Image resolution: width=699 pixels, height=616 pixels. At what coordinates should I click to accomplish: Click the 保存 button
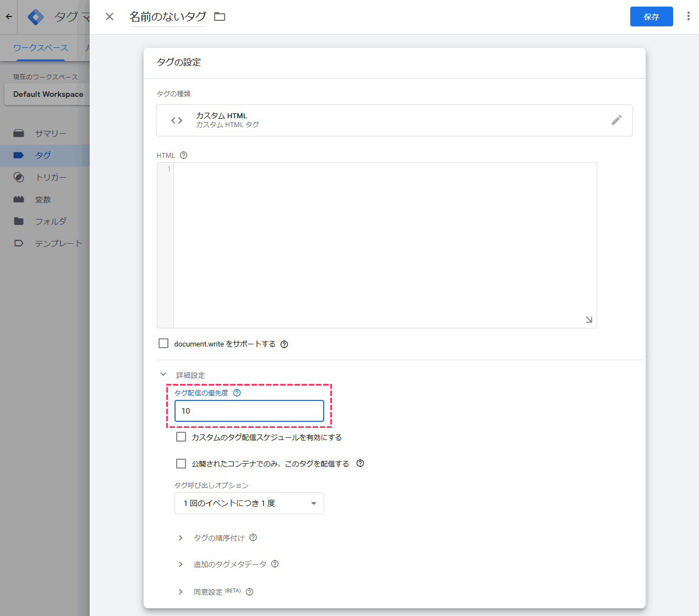point(651,16)
